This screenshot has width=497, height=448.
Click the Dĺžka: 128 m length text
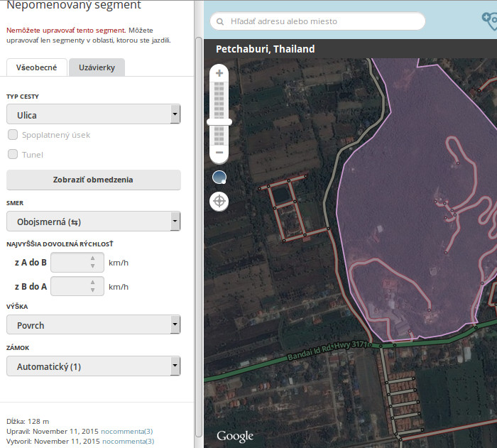[28, 421]
